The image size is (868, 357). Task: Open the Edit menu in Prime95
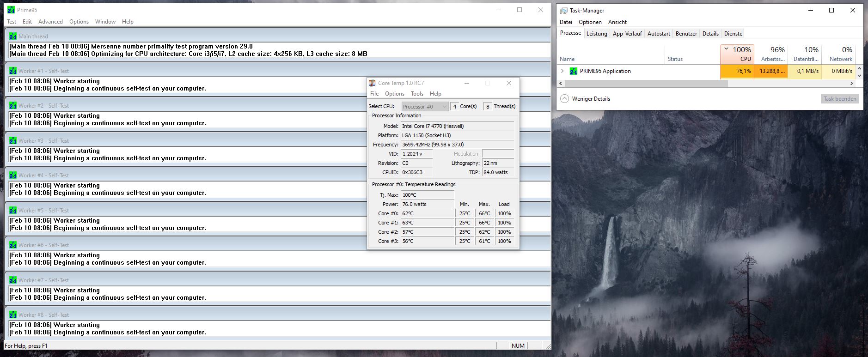click(x=27, y=22)
